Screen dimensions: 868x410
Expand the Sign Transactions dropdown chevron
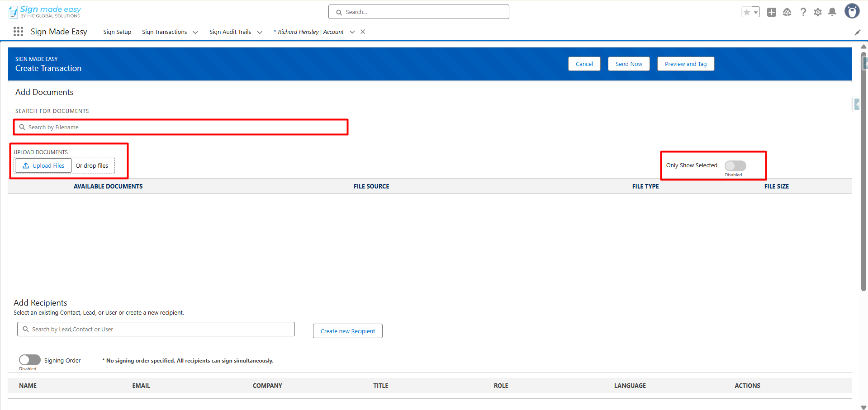pyautogui.click(x=195, y=32)
